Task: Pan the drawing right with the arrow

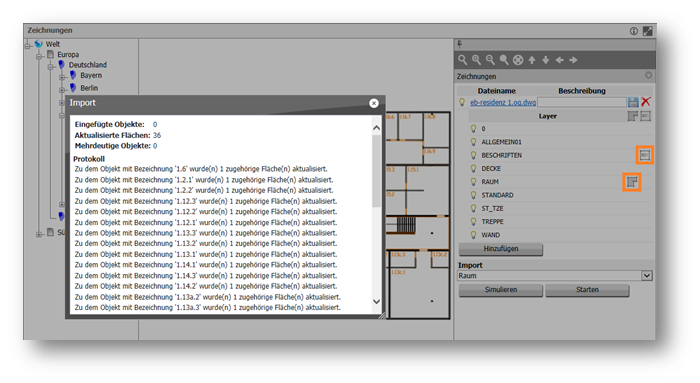Action: point(574,60)
